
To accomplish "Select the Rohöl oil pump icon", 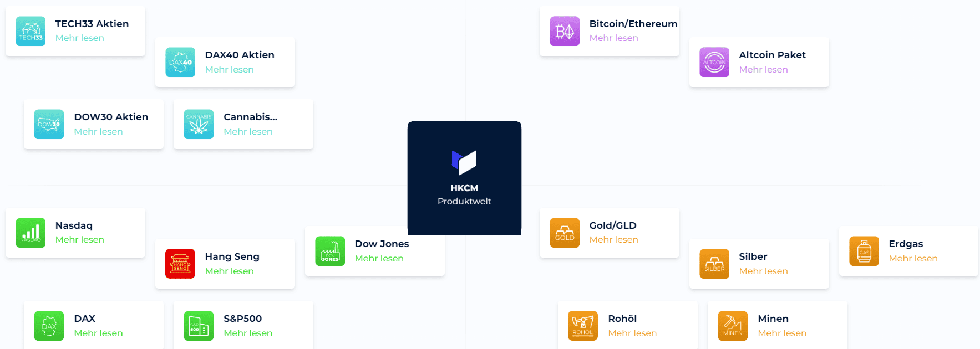I will (x=583, y=326).
